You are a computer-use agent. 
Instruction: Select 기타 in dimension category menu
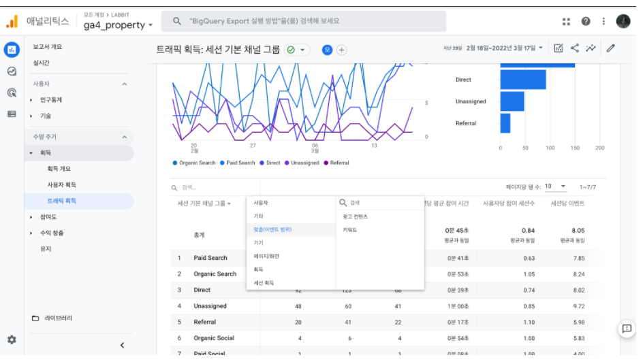[291, 216]
